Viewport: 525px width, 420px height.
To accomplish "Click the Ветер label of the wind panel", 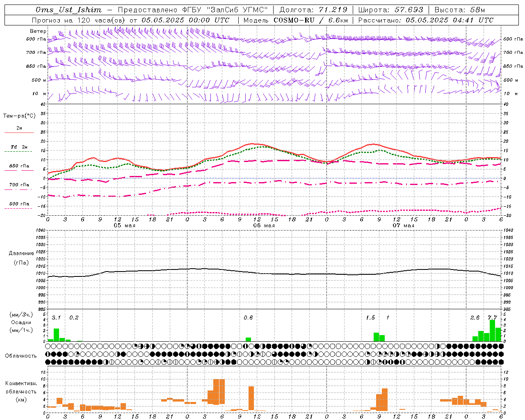I will [x=38, y=31].
